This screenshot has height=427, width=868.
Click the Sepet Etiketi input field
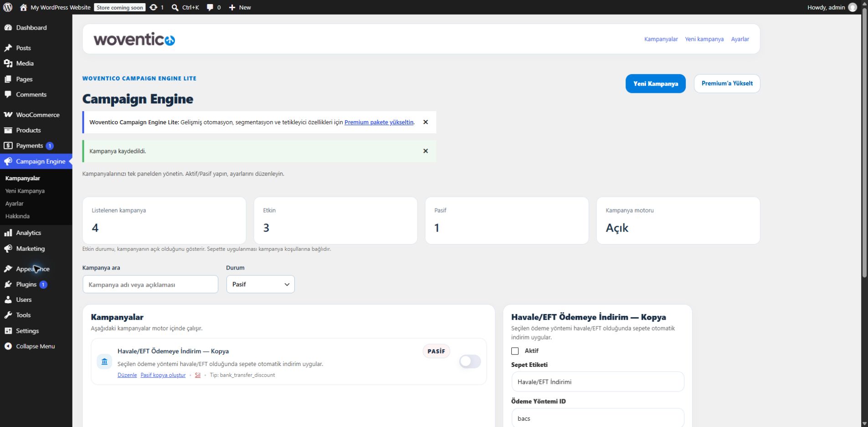598,382
